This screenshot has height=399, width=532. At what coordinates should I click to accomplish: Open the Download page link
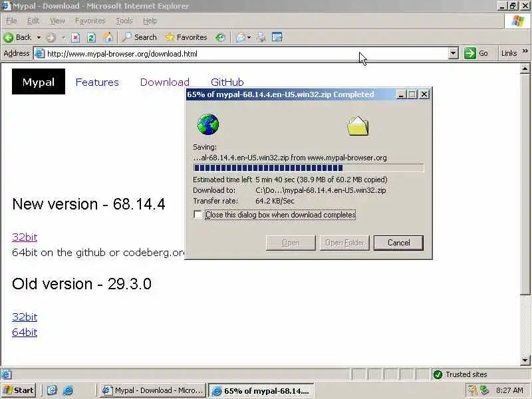click(165, 82)
